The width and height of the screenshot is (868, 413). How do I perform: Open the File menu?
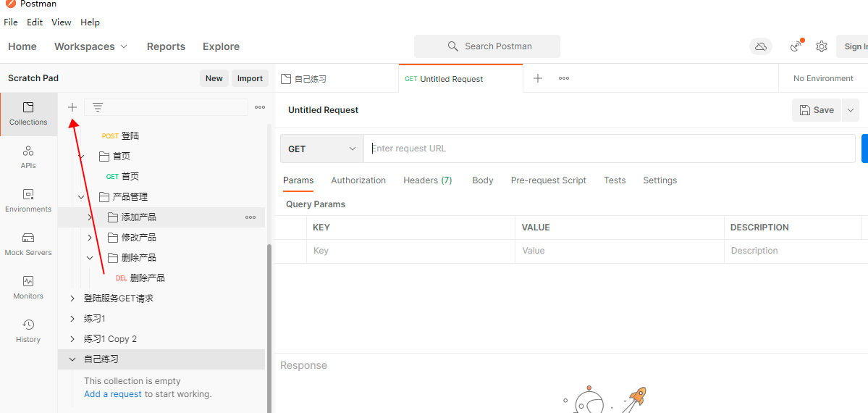pyautogui.click(x=11, y=22)
